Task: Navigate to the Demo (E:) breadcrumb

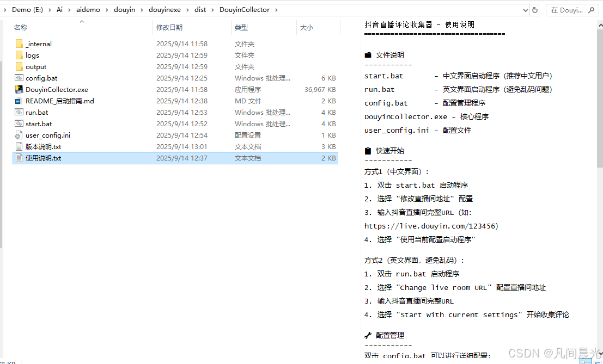Action: coord(27,10)
